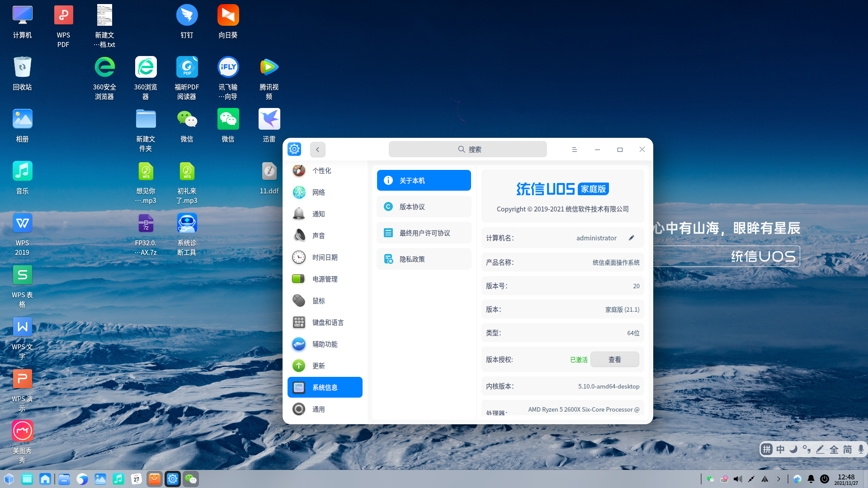
Task: Go back with the arrow button
Action: coord(317,150)
